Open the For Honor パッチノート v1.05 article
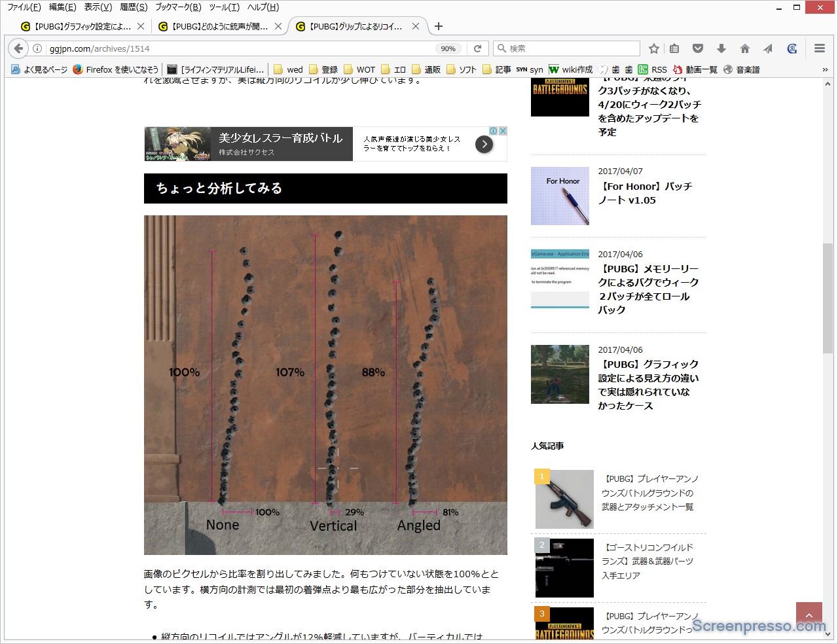The height and width of the screenshot is (644, 838). pos(646,193)
